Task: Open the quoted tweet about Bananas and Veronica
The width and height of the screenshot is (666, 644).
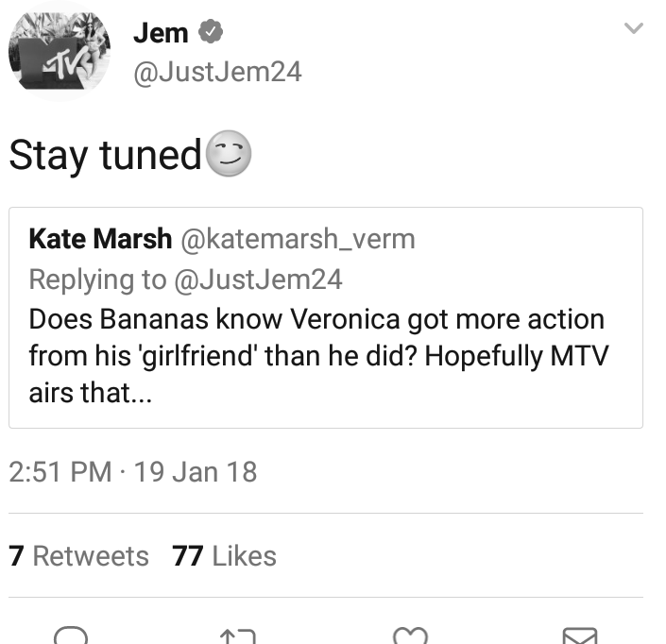Action: click(x=326, y=317)
